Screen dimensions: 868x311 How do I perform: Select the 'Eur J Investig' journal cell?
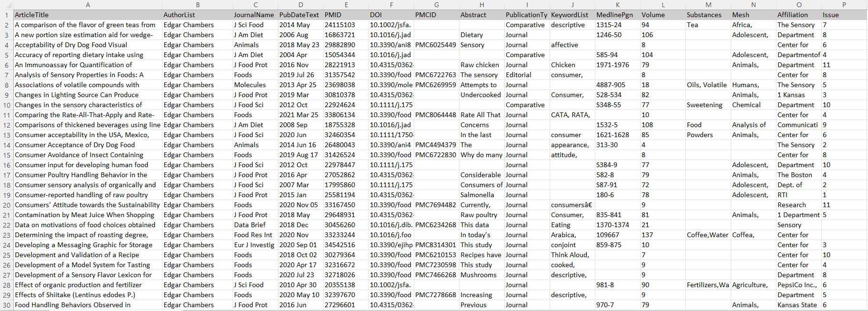click(255, 245)
